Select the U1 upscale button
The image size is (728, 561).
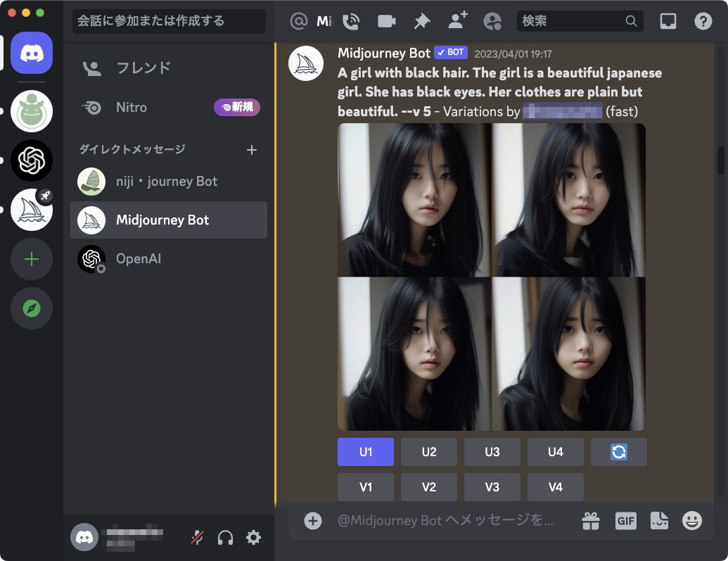point(365,452)
